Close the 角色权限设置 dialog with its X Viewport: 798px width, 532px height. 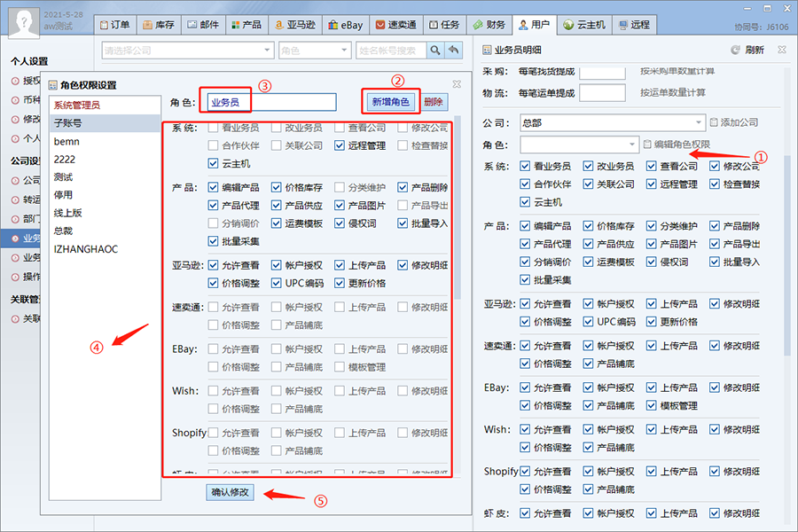[457, 84]
